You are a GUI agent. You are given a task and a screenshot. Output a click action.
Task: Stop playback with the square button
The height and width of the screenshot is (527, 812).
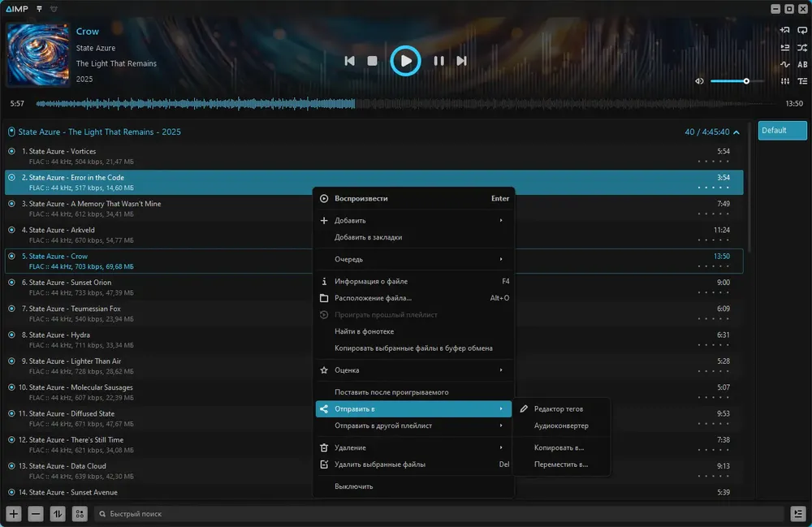coord(372,61)
